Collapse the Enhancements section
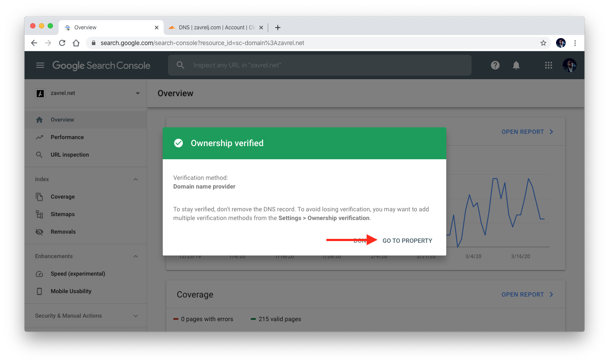 click(x=136, y=256)
